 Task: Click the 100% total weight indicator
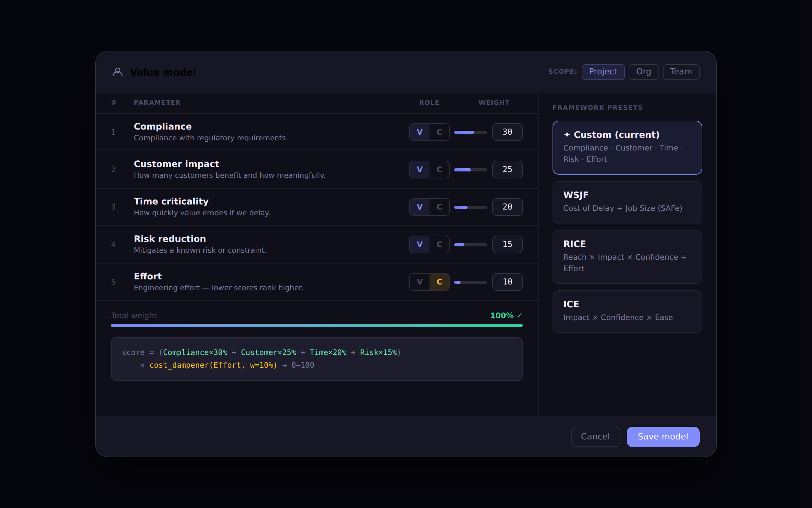pyautogui.click(x=506, y=316)
